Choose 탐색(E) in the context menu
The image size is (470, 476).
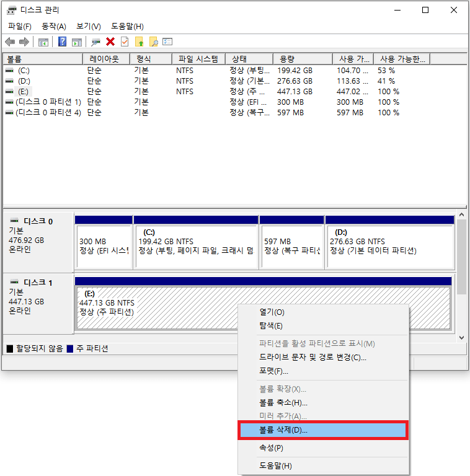(x=323, y=326)
